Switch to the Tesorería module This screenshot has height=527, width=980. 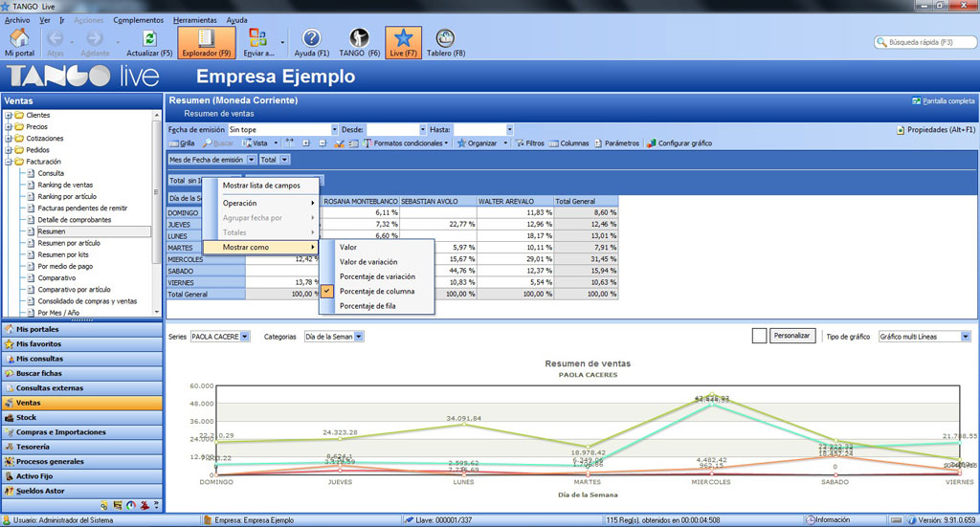[82, 447]
